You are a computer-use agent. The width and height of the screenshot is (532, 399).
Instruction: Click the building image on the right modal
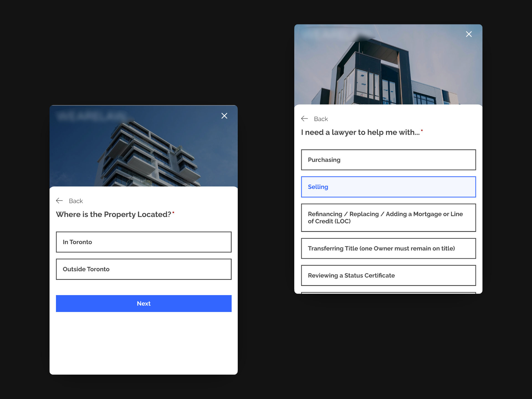388,69
